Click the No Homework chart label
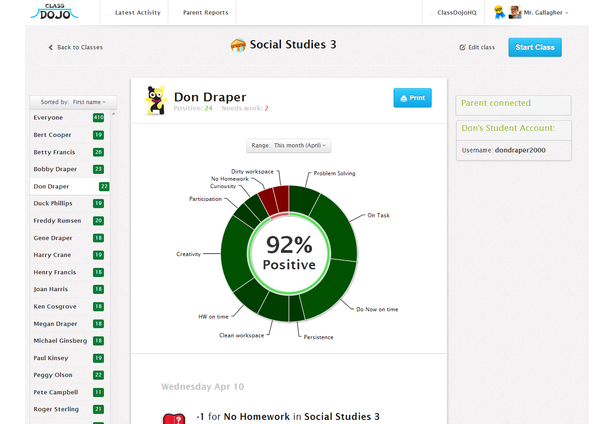Screen dimensions: 615x424 click(230, 179)
